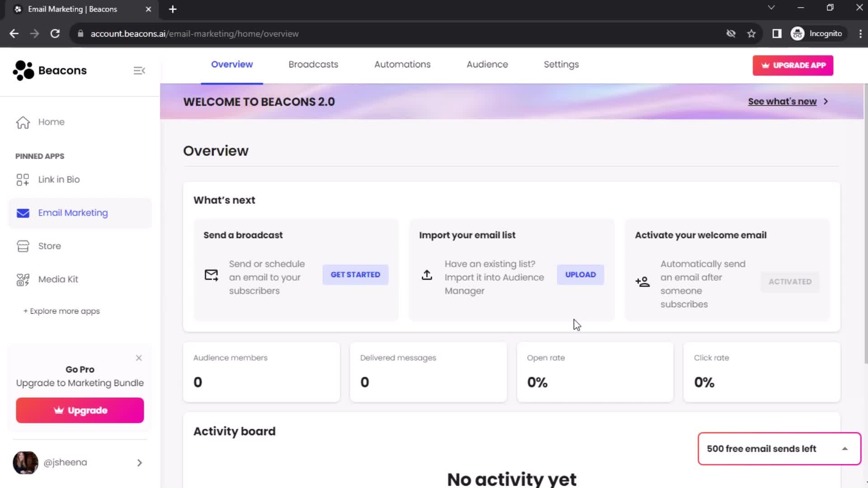868x488 pixels.
Task: Click UPLOAD to import email list
Action: [x=580, y=275]
